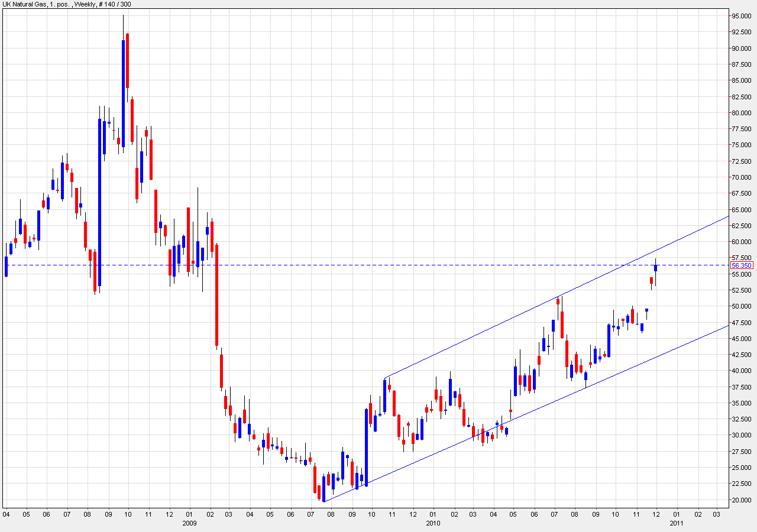Image resolution: width=757 pixels, height=532 pixels.
Task: Select the red 56.350 current price tag
Action: point(740,265)
